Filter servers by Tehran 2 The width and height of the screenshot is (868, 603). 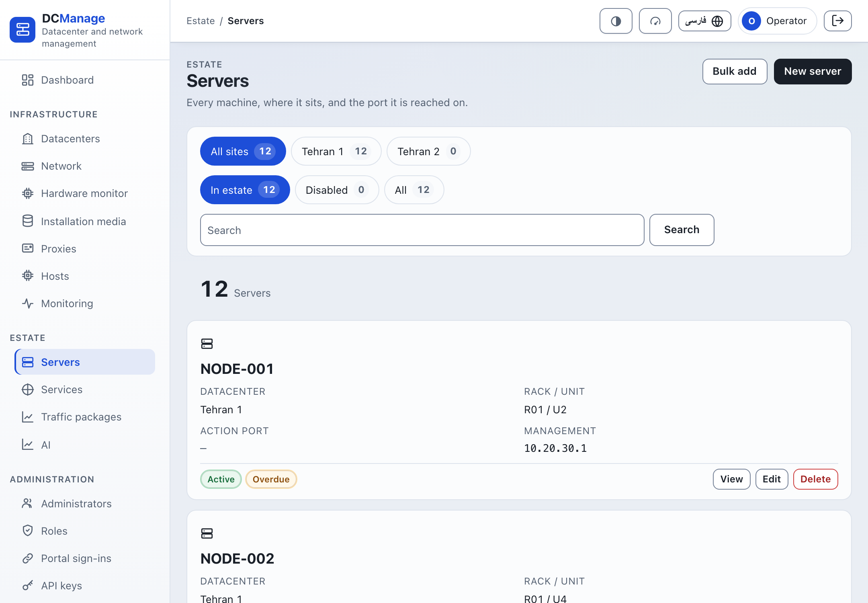(x=428, y=151)
